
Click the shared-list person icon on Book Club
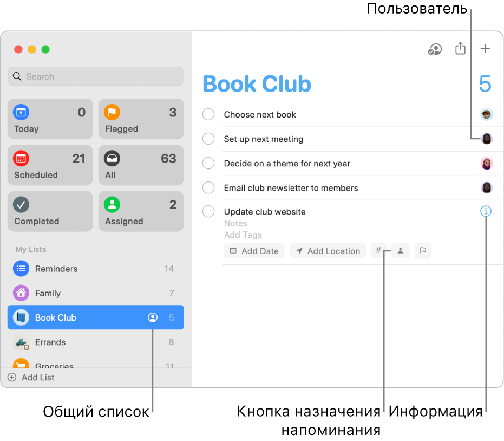[153, 317]
